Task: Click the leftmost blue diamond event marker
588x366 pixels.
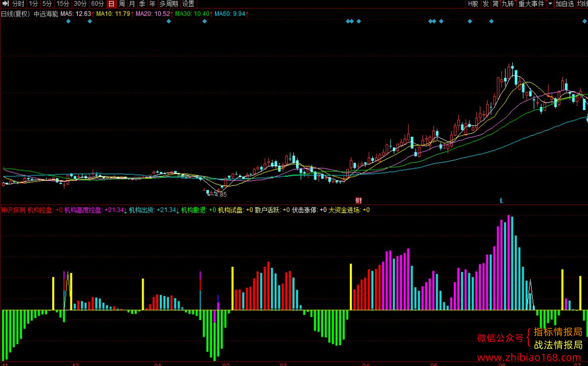Action: pyautogui.click(x=68, y=21)
